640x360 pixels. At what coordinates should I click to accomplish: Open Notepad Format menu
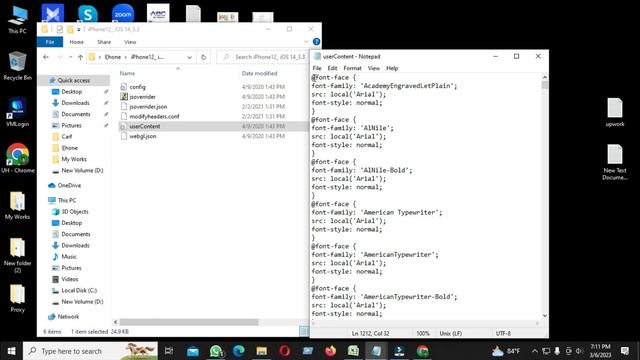(x=352, y=68)
